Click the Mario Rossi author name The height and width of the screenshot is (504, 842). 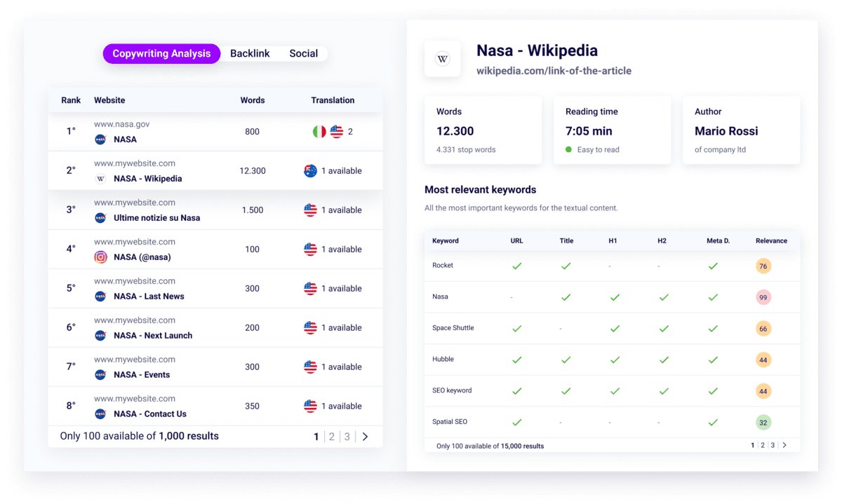726,131
